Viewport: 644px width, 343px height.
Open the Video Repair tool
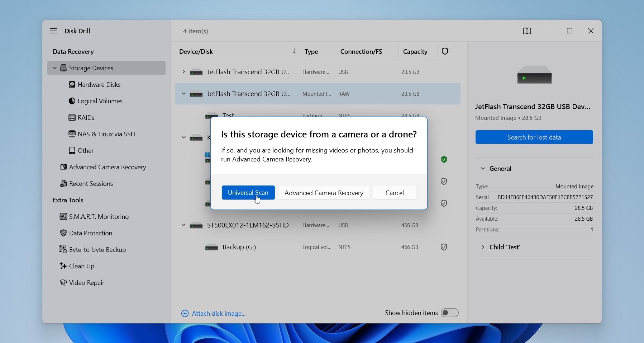tap(82, 283)
